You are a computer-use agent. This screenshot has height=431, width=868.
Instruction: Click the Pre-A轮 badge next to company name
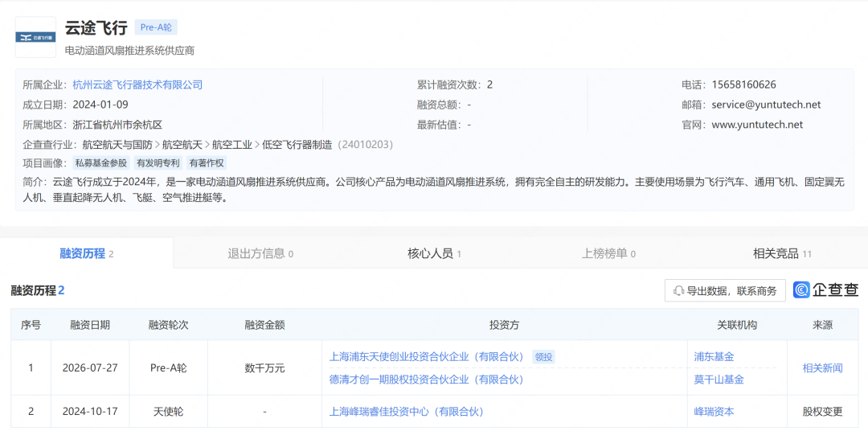point(156,27)
